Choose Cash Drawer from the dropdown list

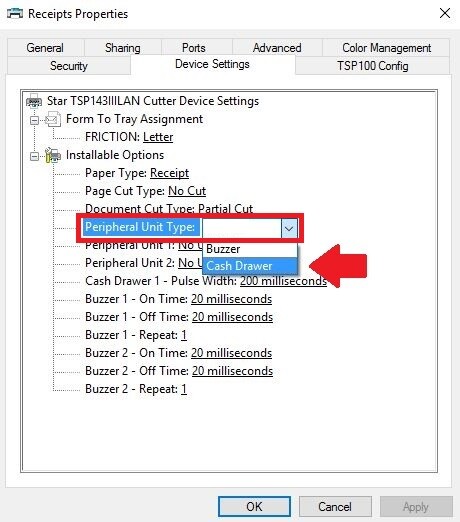point(250,266)
